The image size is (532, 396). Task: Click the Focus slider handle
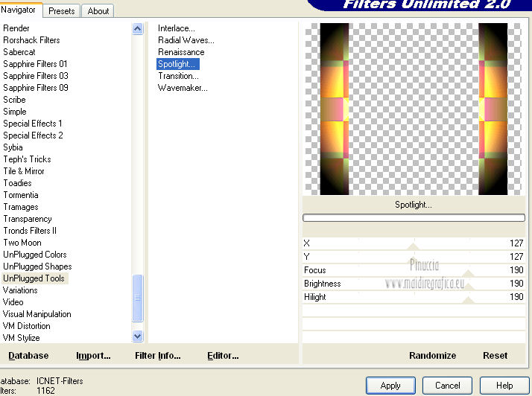[468, 273]
